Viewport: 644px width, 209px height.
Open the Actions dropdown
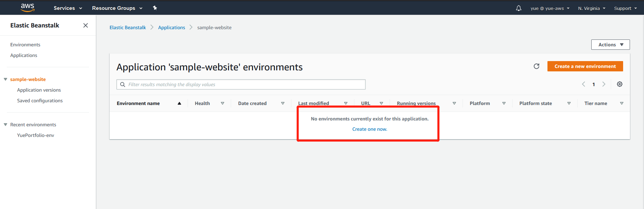coord(610,45)
